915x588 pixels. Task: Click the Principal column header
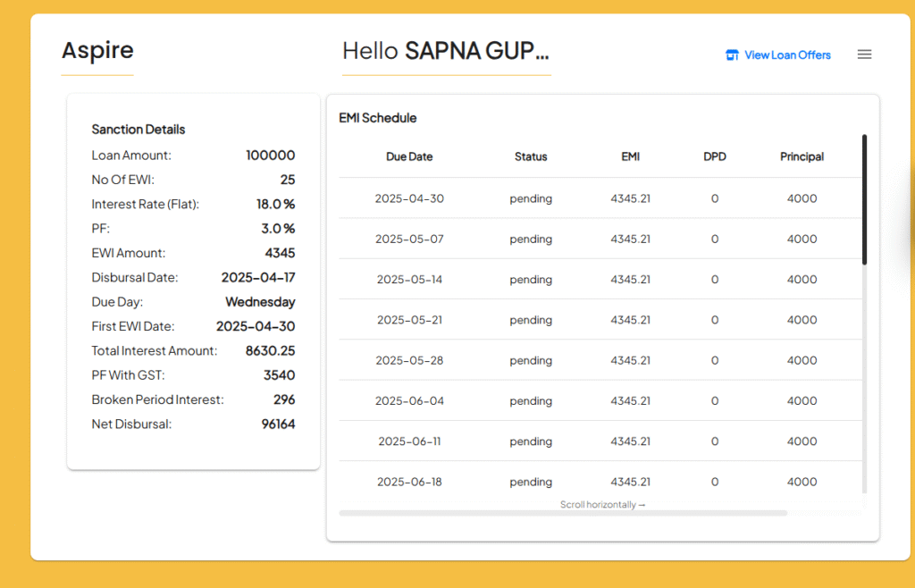click(802, 156)
